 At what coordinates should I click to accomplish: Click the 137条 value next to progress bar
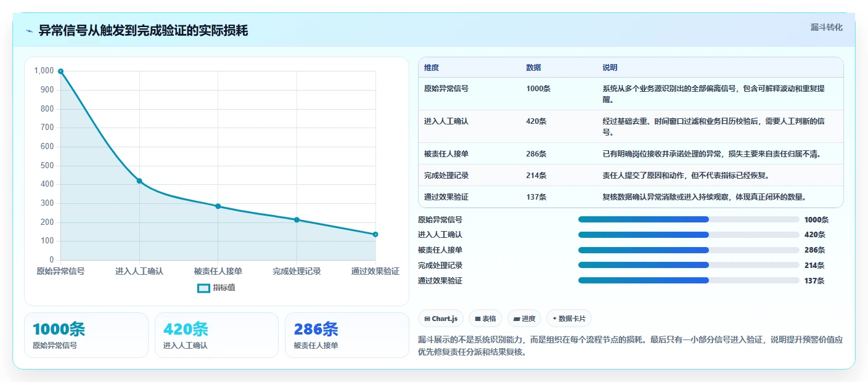pos(814,281)
